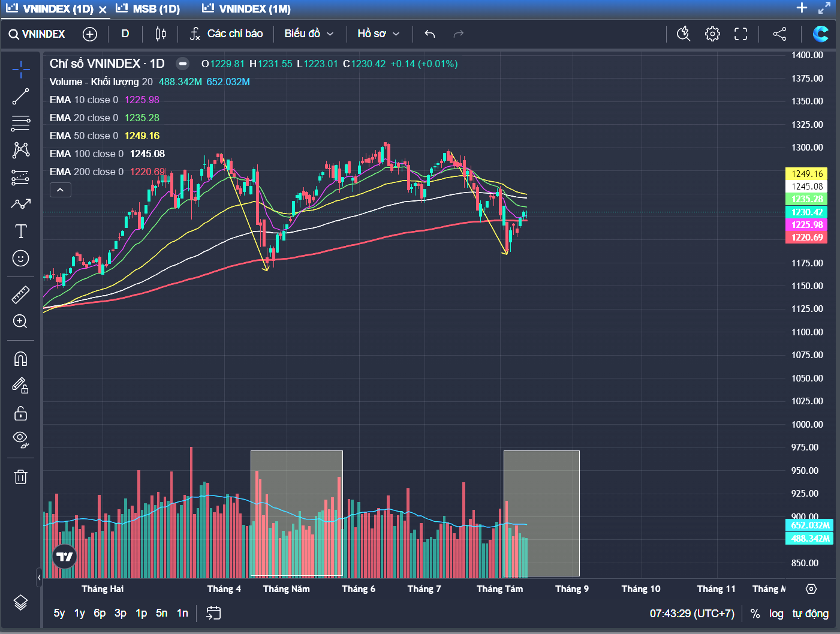
Task: Toggle lock all drawings
Action: 20,413
